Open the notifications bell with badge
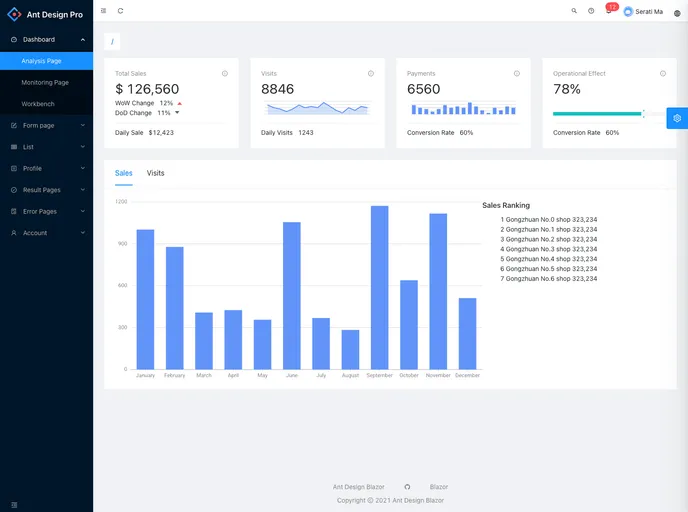 (608, 11)
